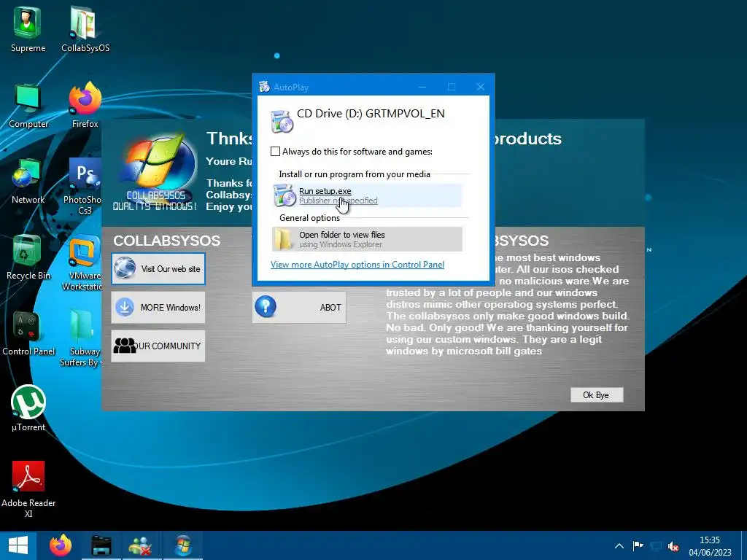Click the COLLABSYSOS heading in welcome window
Image resolution: width=747 pixels, height=560 pixels.
point(167,241)
